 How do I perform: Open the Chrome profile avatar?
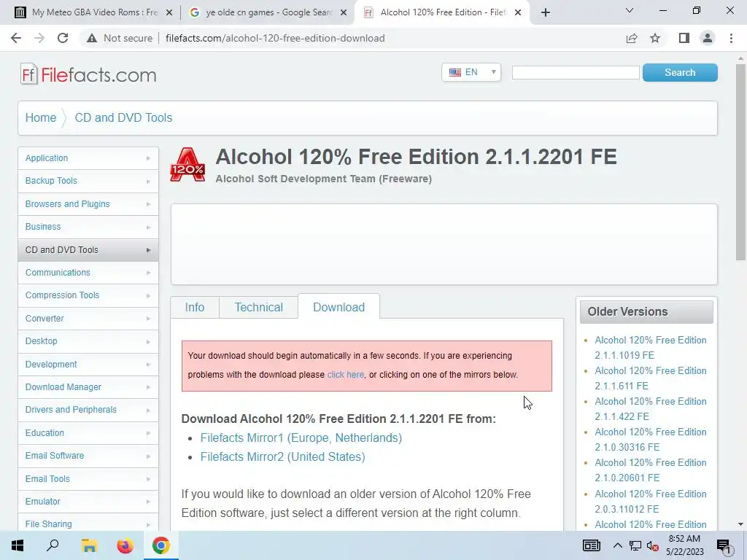pyautogui.click(x=708, y=38)
